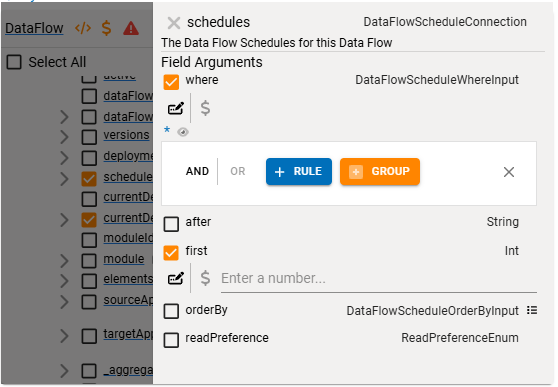
Task: Open the list icon beside DataFlowScheduleOrderByInput
Action: pyautogui.click(x=532, y=310)
